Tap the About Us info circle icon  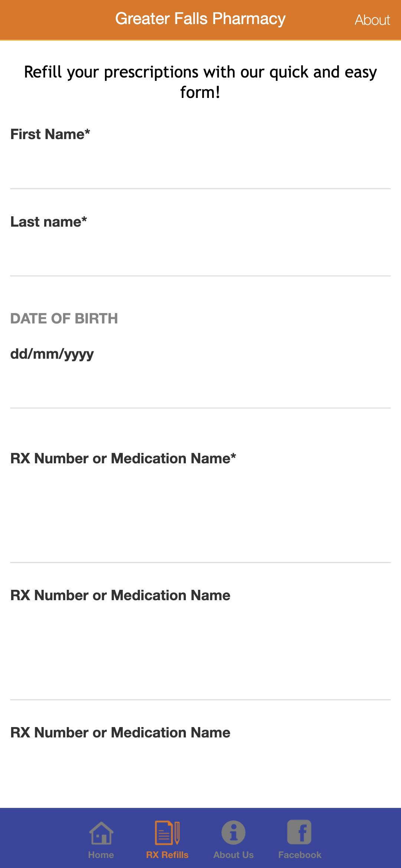click(x=233, y=833)
